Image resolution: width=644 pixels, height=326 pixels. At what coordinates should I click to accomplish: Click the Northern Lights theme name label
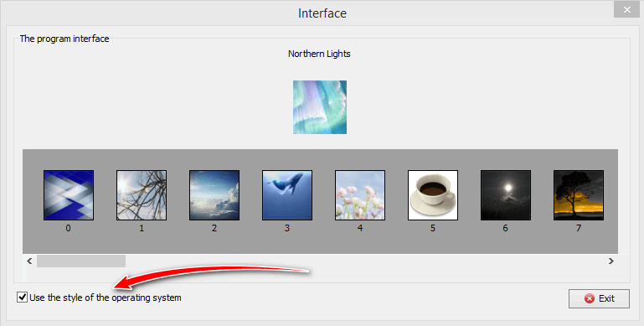[x=319, y=54]
